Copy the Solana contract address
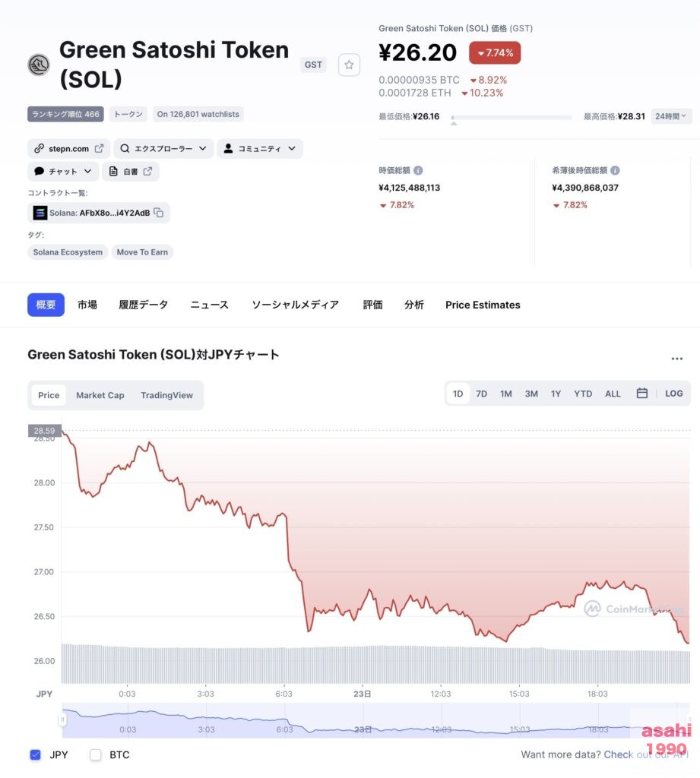The height and width of the screenshot is (778, 700). [158, 213]
